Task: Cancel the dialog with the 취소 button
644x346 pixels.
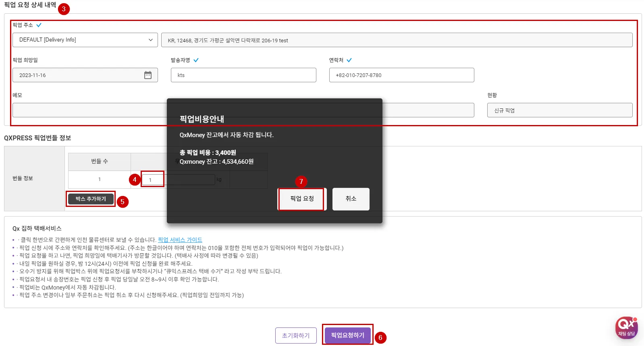Action: coord(351,199)
